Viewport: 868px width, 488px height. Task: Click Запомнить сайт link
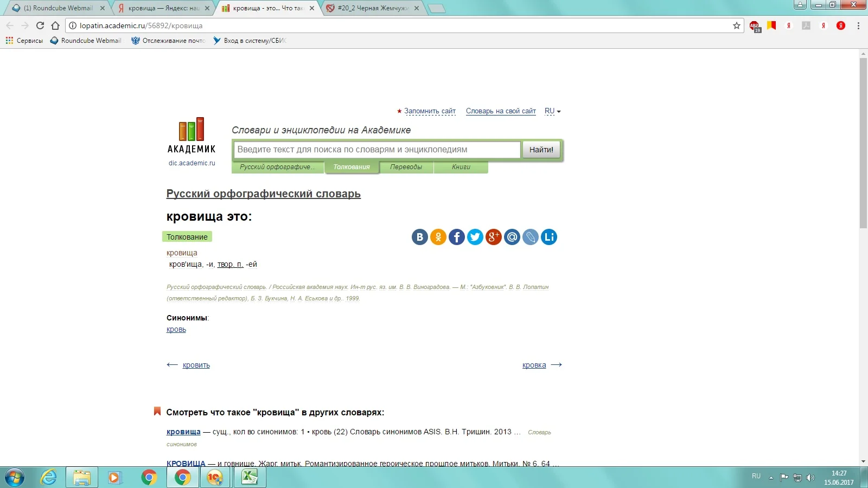[430, 111]
